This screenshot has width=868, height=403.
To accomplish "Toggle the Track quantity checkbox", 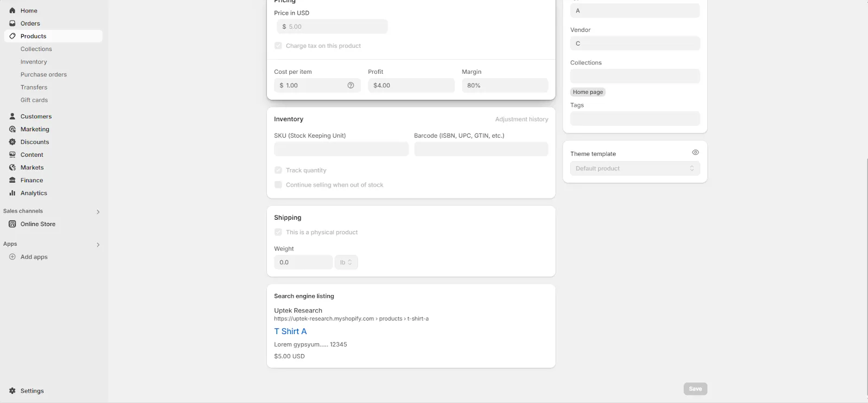I will coord(278,170).
